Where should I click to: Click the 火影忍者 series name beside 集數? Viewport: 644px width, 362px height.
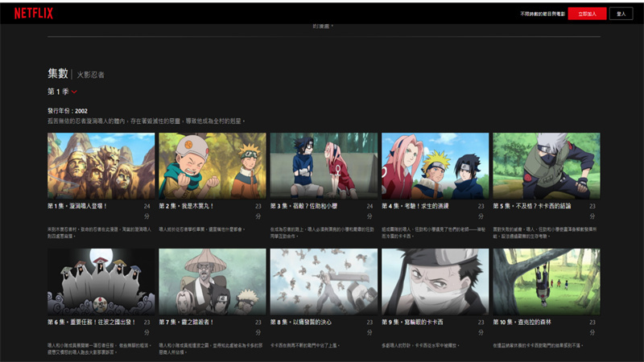pos(91,75)
